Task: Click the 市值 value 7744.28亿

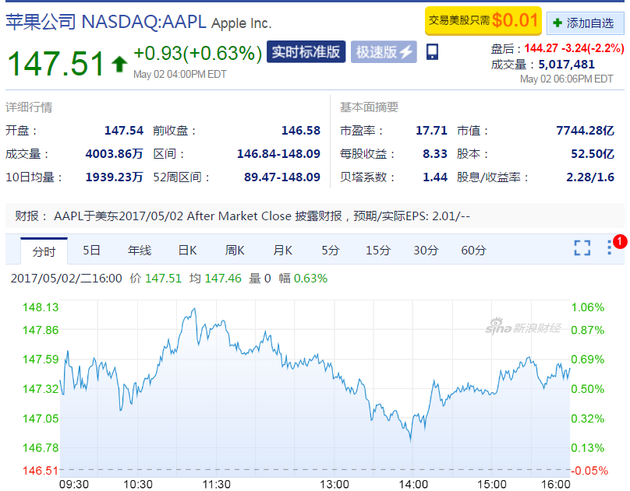Action: click(585, 131)
